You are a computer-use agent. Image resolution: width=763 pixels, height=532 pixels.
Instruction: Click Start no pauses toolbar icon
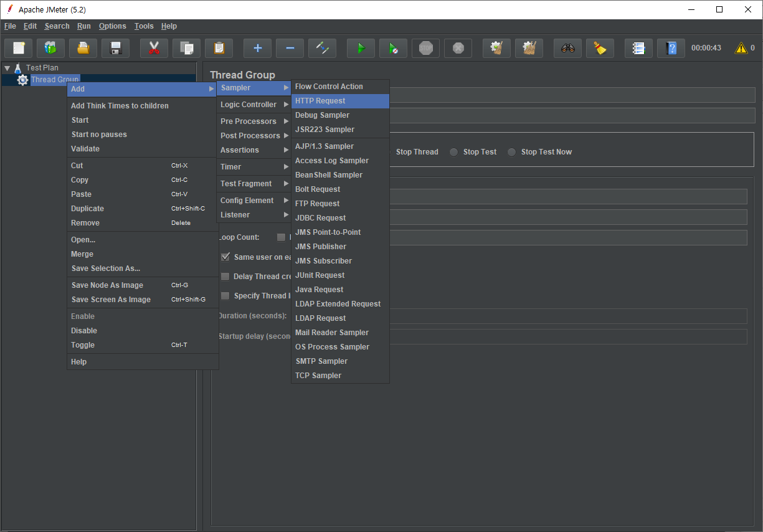[x=393, y=48]
